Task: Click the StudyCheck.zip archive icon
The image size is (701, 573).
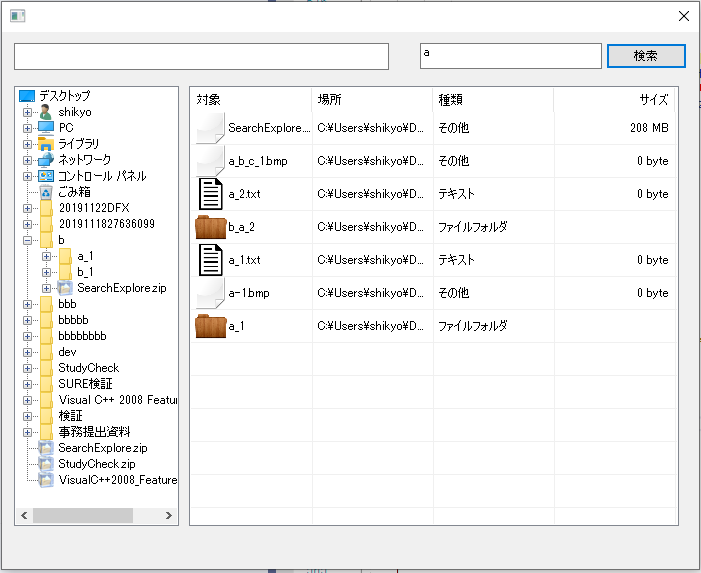Action: coord(46,464)
